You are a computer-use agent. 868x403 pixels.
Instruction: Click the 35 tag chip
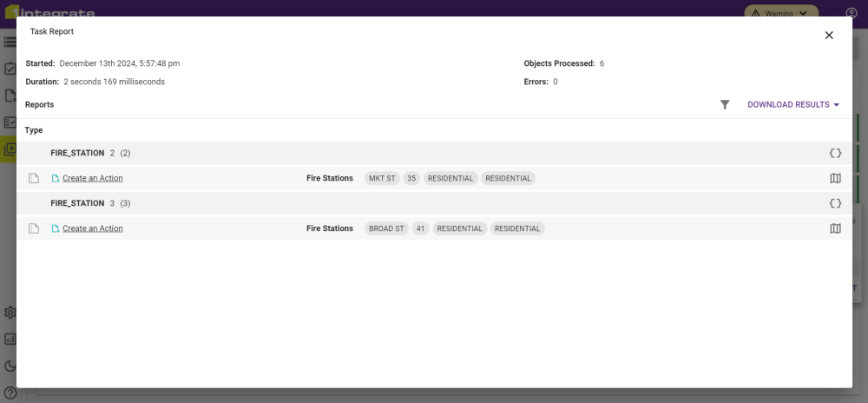click(x=411, y=178)
